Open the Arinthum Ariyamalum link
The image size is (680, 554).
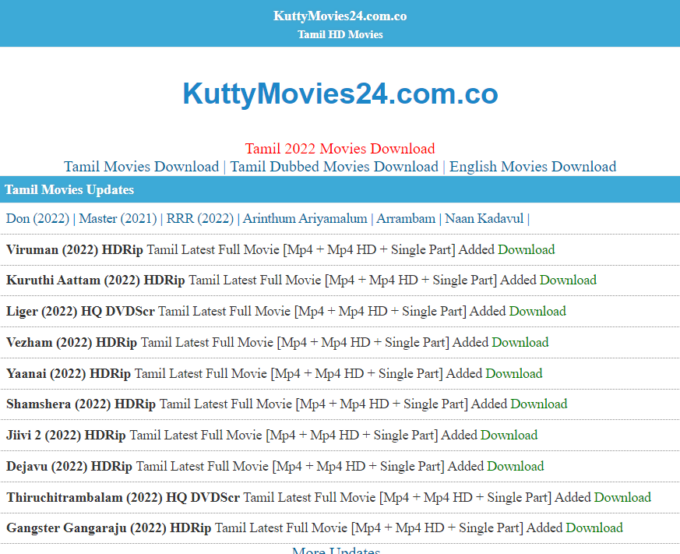[305, 218]
